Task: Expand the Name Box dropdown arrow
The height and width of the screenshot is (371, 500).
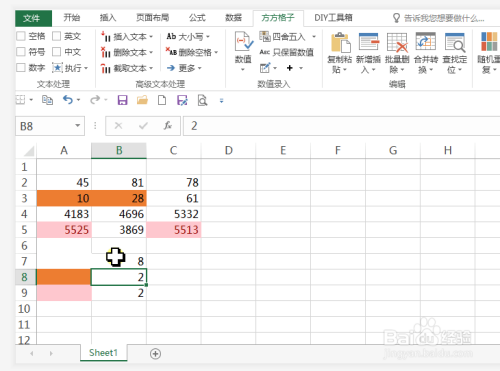Action: (78, 126)
